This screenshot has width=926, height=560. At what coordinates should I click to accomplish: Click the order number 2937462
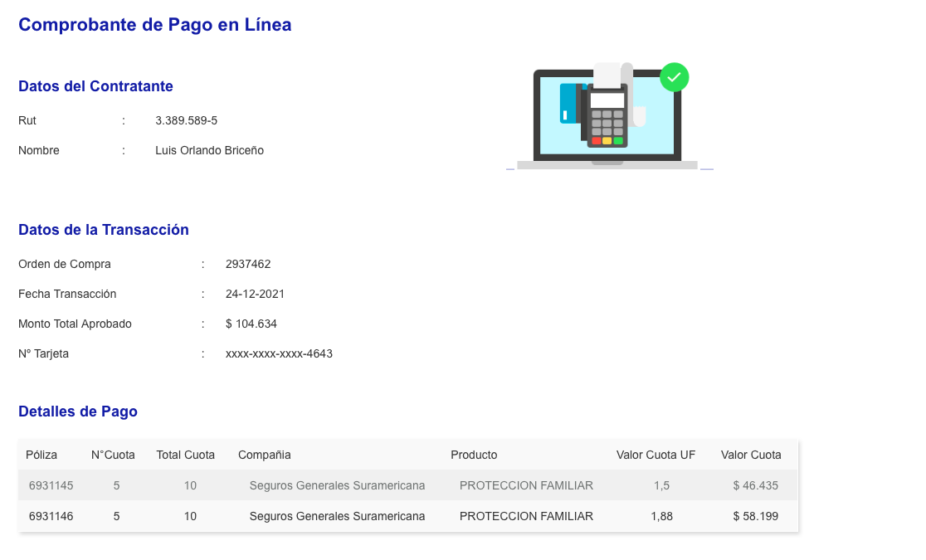tap(248, 264)
